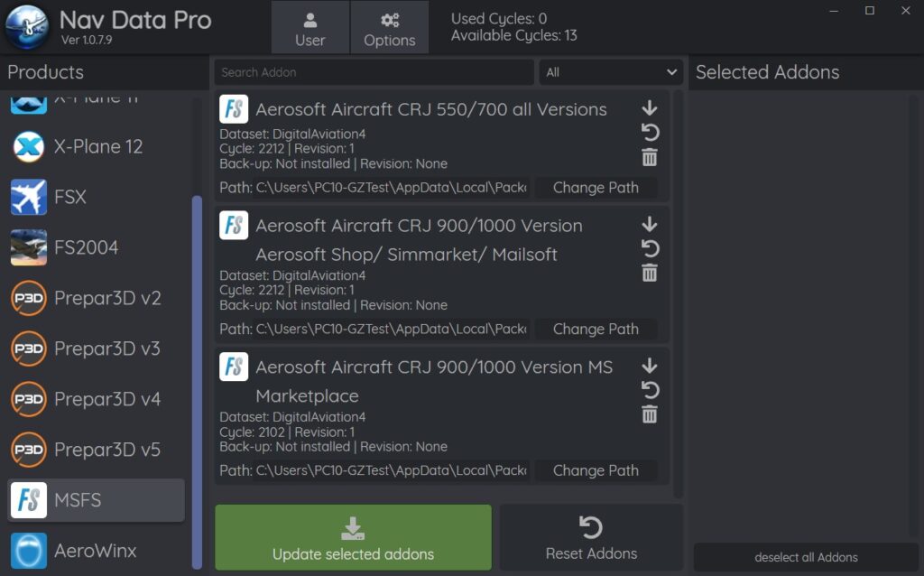Select Prepar3D v2 product
Image resolution: width=924 pixels, height=576 pixels.
[96, 298]
